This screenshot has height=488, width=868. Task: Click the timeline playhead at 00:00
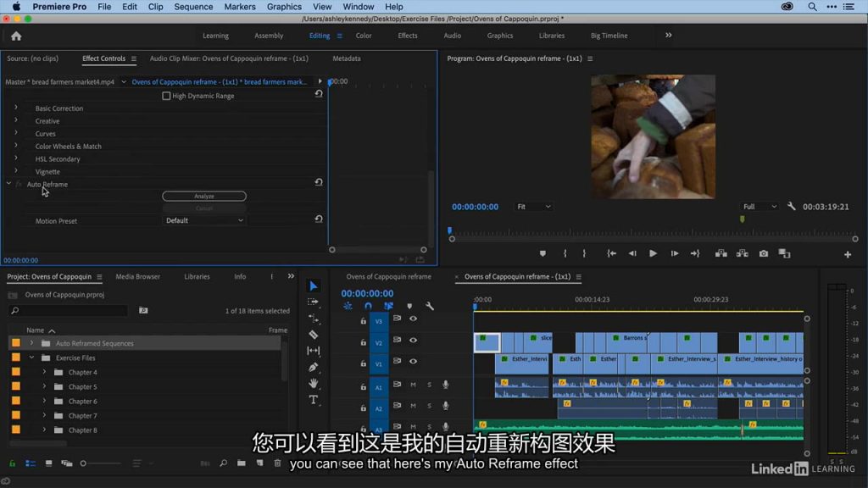click(x=475, y=306)
